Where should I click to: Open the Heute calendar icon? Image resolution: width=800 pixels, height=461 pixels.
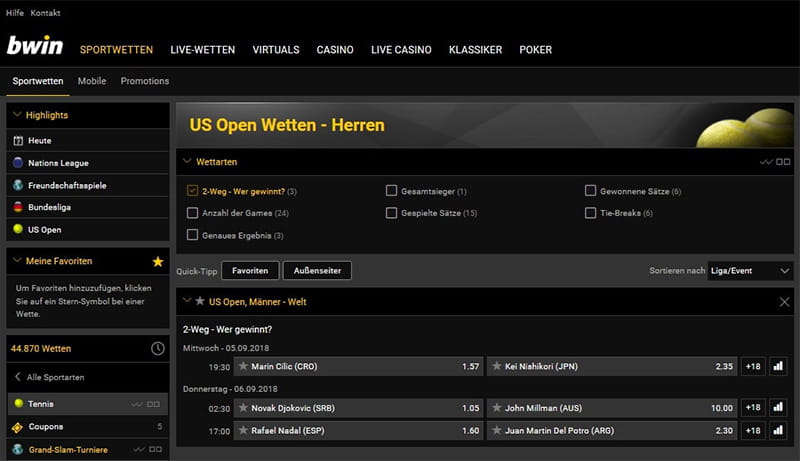tap(18, 141)
